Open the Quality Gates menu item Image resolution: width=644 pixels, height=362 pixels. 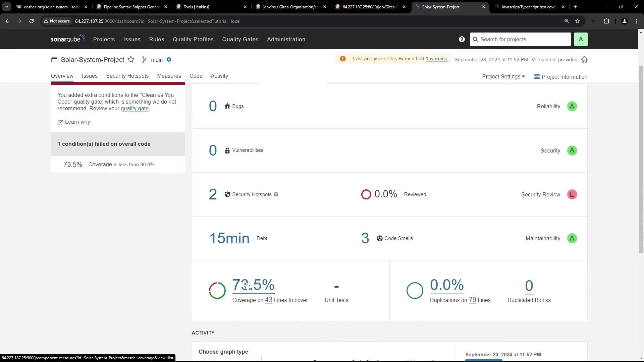point(240,40)
